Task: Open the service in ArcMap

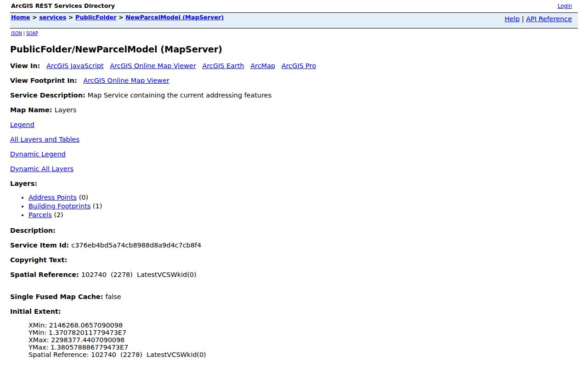Action: [263, 66]
